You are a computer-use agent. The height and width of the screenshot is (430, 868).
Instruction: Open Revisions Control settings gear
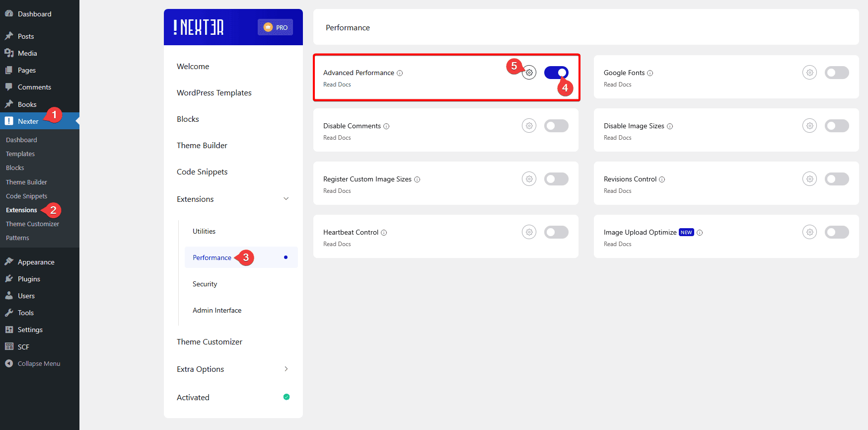point(810,179)
